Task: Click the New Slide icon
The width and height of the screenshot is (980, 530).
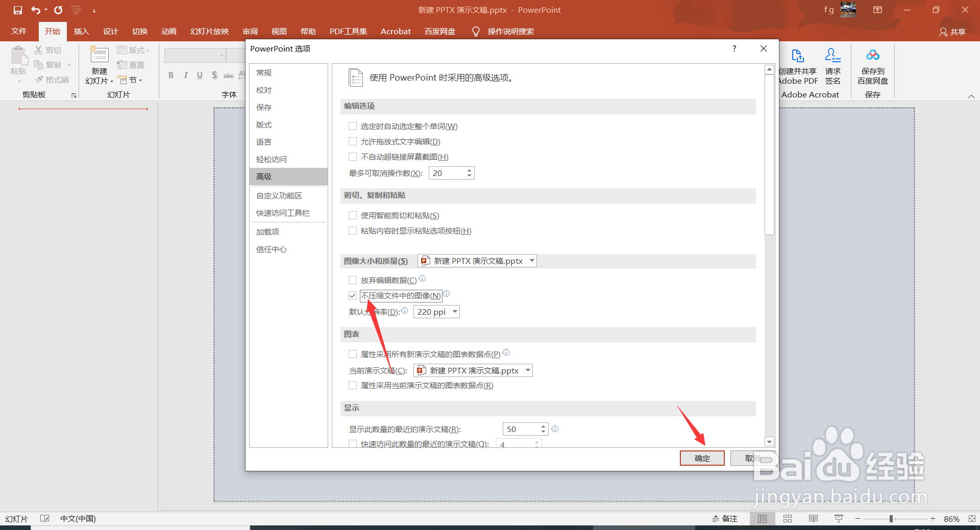Action: 99,55
